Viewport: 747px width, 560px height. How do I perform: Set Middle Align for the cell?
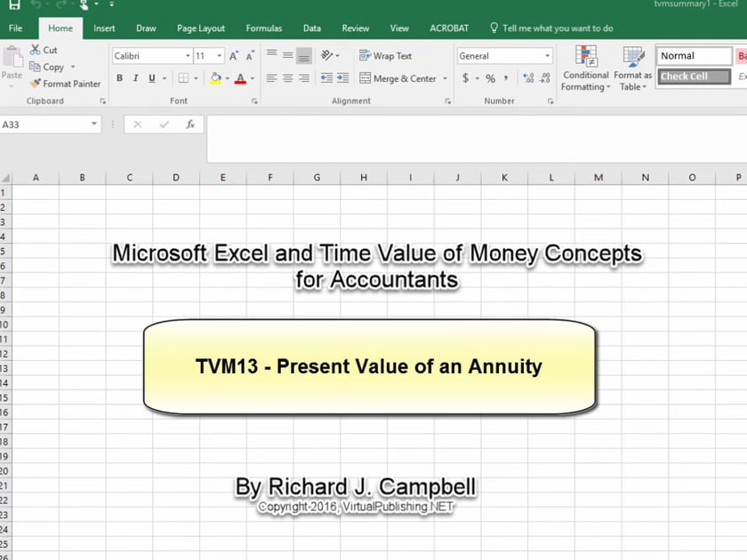click(288, 55)
